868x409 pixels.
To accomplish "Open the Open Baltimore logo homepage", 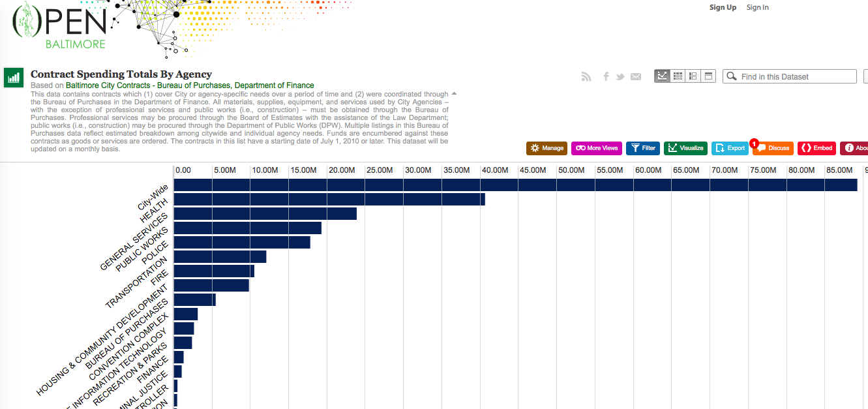I will [59, 26].
